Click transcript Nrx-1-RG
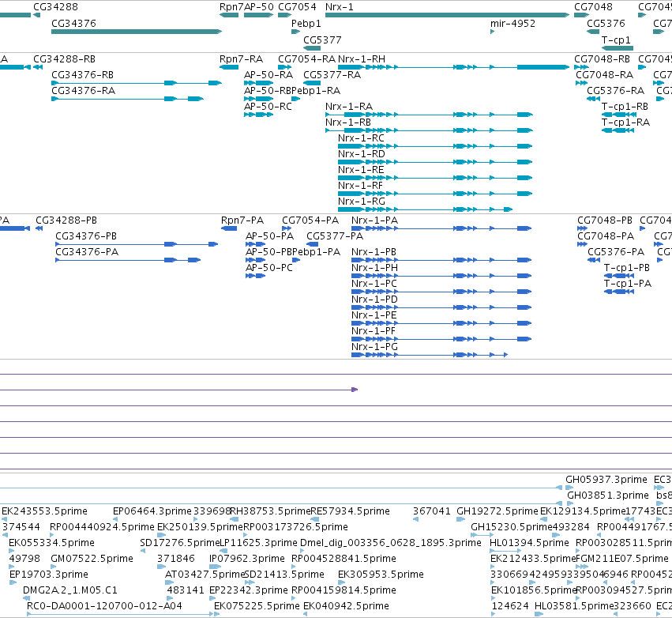Screen dimensions: 672x618 pos(362,202)
